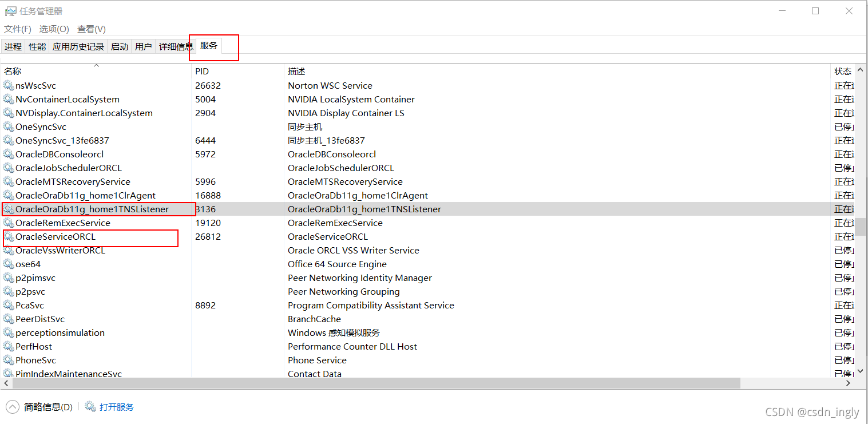Open the 选项(O) menu
The width and height of the screenshot is (868, 424).
coord(54,29)
